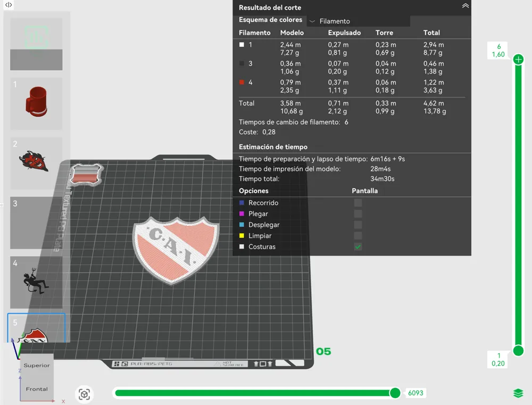Enable the Limpiar display checkbox
This screenshot has width=532, height=405.
coord(358,236)
